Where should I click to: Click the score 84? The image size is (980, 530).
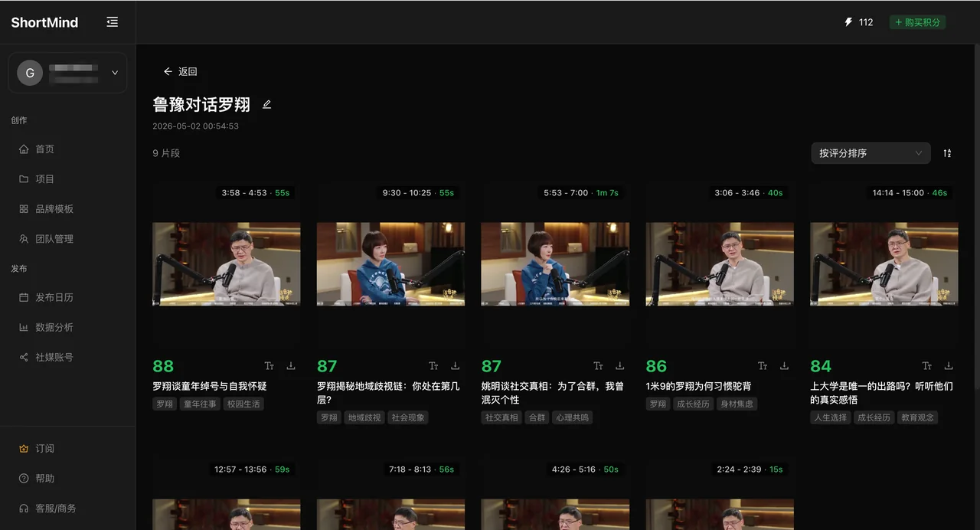tap(821, 366)
